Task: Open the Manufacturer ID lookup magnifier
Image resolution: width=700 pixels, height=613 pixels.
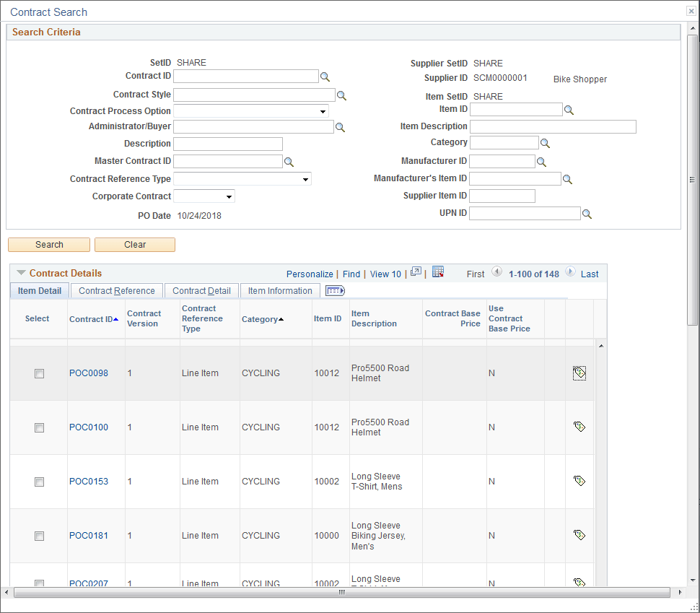Action: point(542,161)
